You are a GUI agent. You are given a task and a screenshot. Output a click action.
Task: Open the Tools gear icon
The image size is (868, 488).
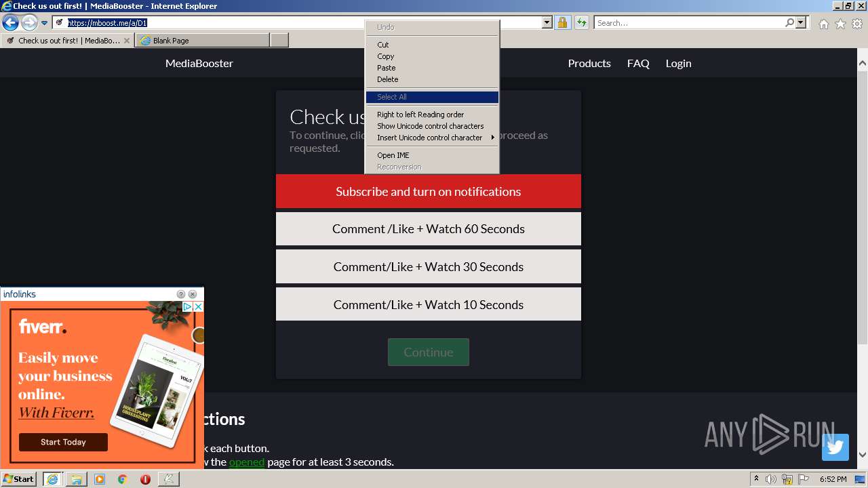coord(857,24)
